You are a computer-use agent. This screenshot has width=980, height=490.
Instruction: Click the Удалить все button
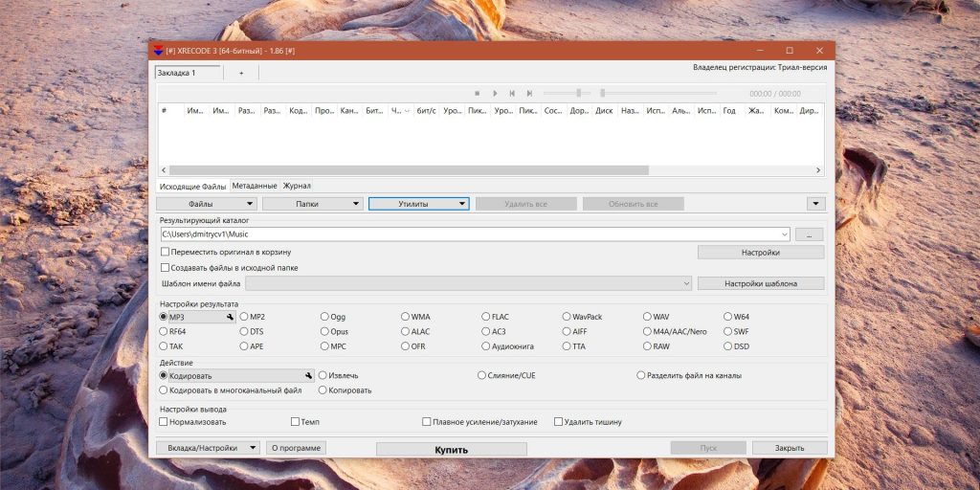[x=525, y=204]
